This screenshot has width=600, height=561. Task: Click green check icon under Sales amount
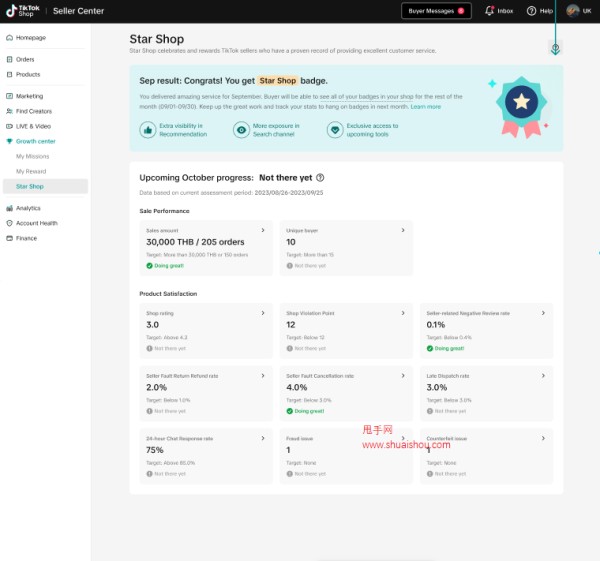tap(149, 266)
